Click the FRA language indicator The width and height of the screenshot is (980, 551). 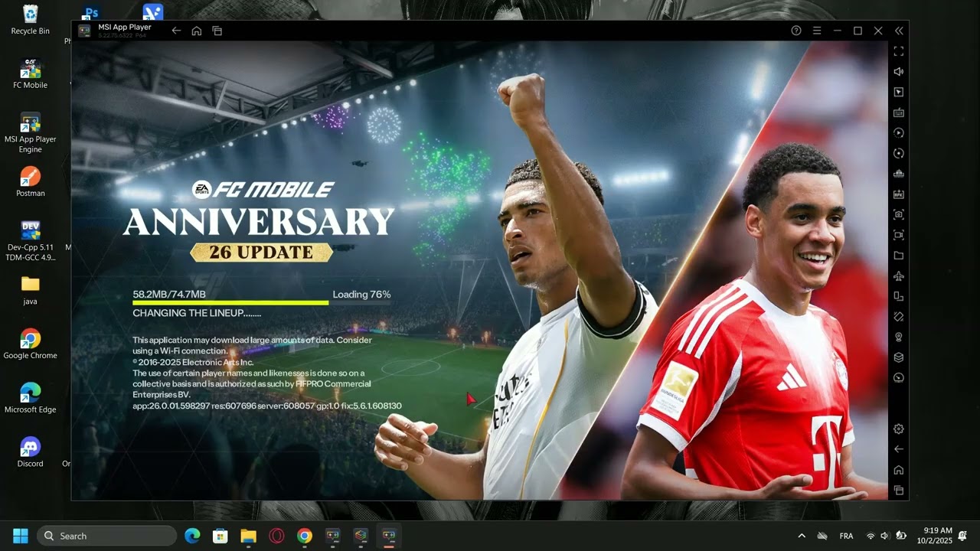[847, 536]
